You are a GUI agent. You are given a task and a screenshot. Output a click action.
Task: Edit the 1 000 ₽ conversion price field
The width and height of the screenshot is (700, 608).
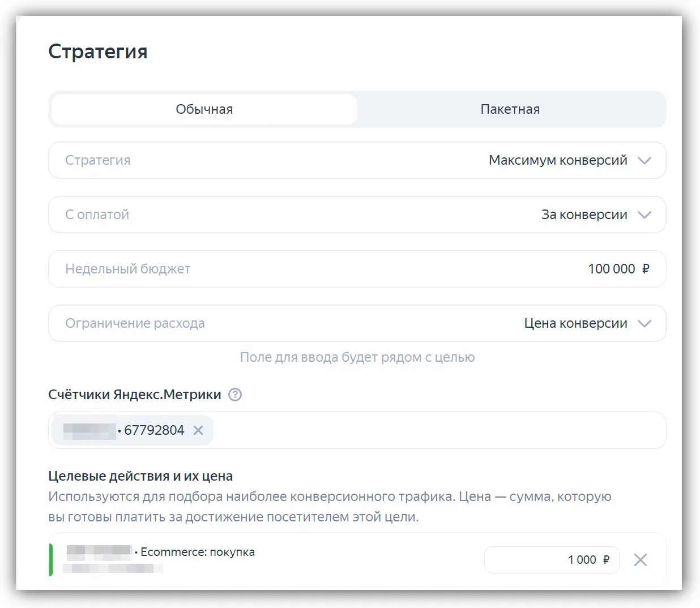tap(552, 560)
